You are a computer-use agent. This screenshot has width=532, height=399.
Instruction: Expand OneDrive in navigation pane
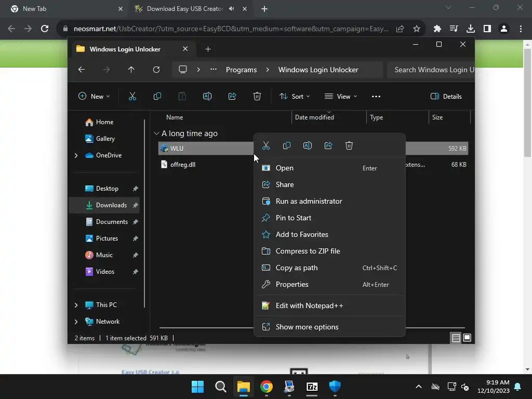coord(76,155)
